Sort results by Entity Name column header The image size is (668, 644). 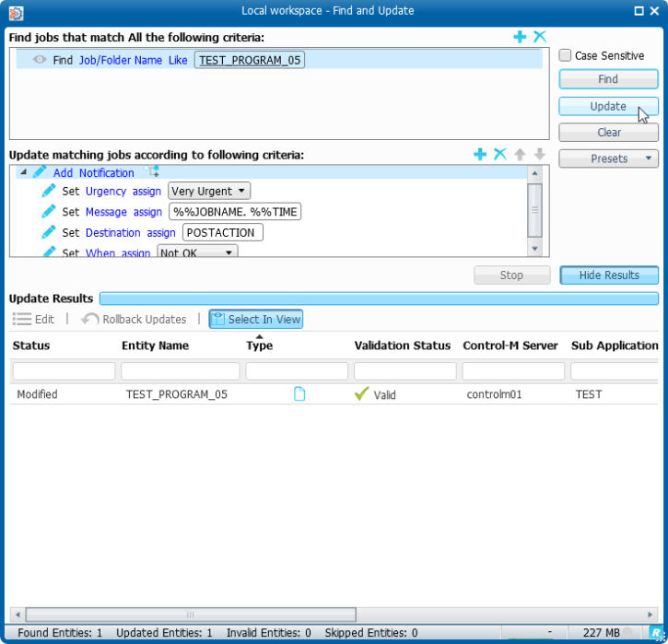pos(155,345)
